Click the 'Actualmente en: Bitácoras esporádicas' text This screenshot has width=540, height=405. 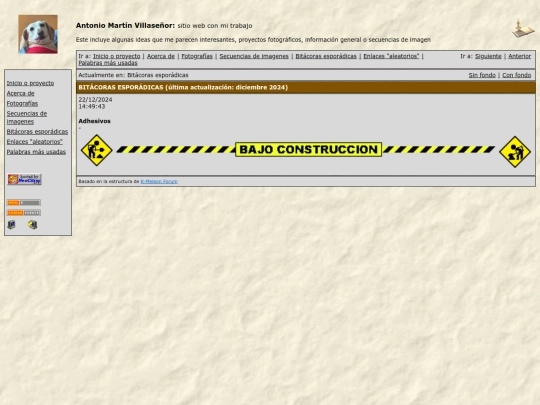click(x=133, y=75)
